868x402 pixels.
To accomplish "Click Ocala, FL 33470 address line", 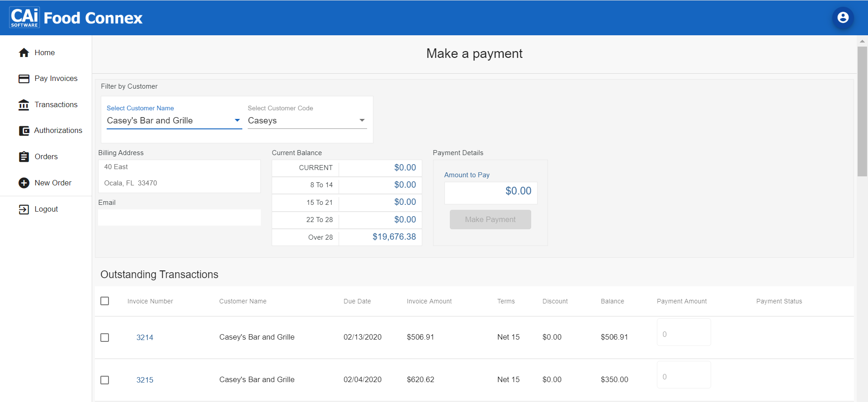I will click(131, 183).
